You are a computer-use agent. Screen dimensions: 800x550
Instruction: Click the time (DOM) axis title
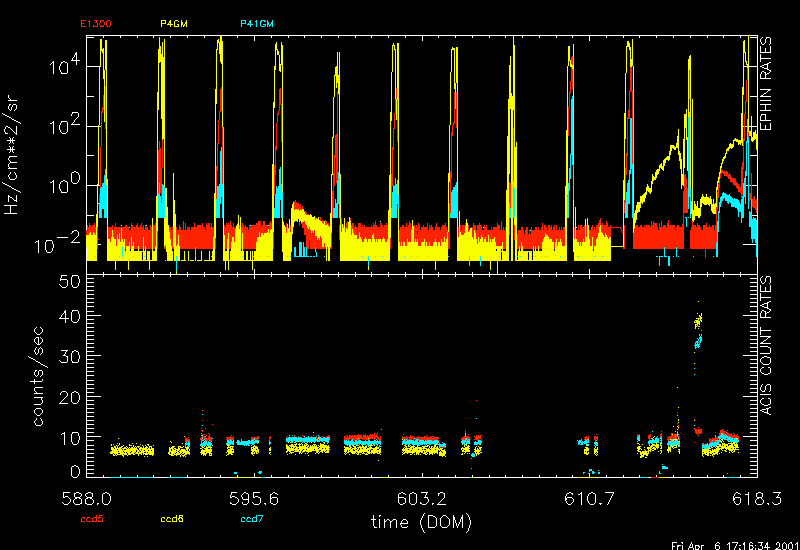click(421, 522)
